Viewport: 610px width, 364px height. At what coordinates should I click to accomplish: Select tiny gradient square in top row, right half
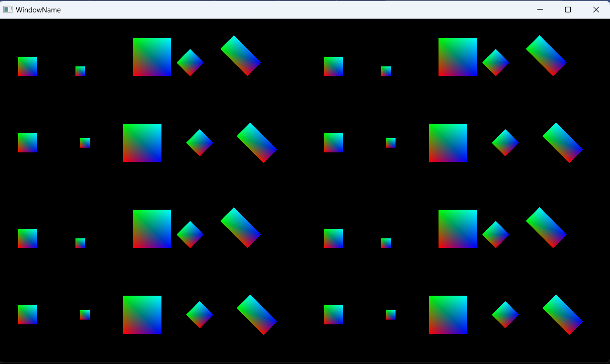point(386,71)
